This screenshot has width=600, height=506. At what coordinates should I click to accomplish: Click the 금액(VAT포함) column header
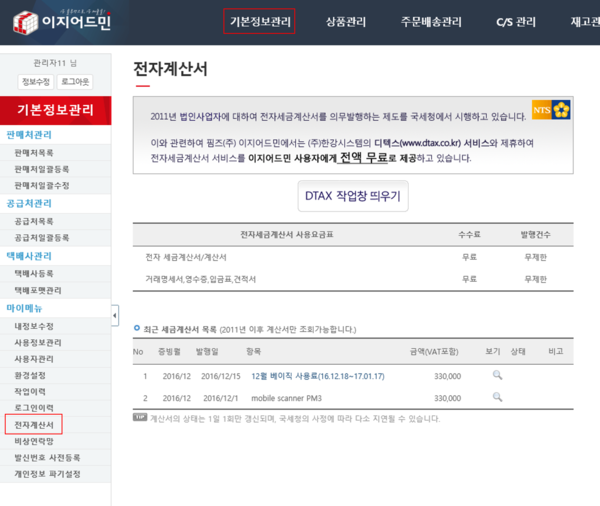(434, 351)
